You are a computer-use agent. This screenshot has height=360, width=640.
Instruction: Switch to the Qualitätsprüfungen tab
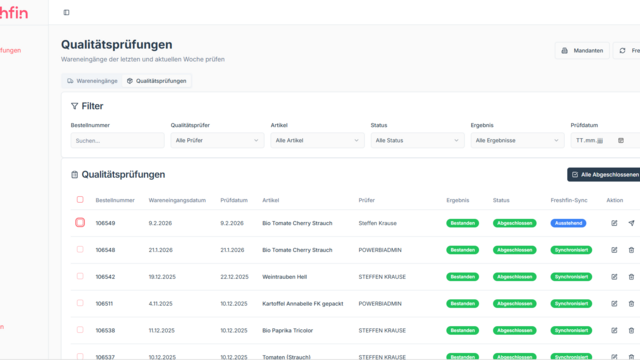156,81
